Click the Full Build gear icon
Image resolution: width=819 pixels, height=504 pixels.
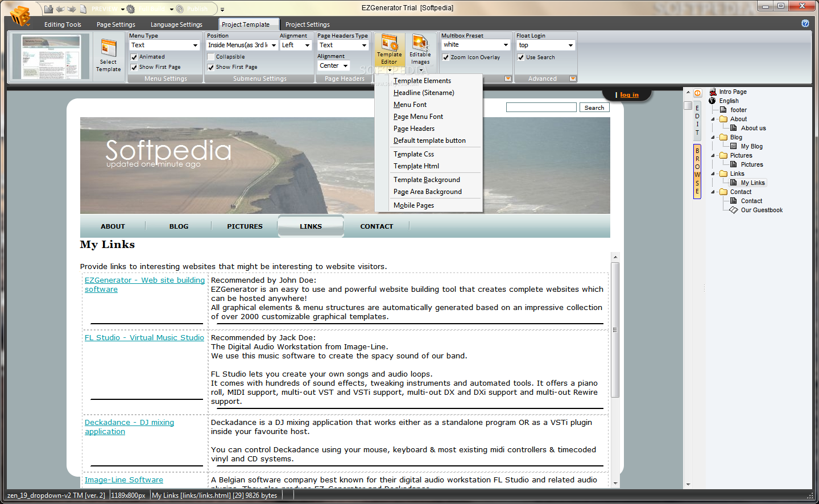tap(131, 9)
